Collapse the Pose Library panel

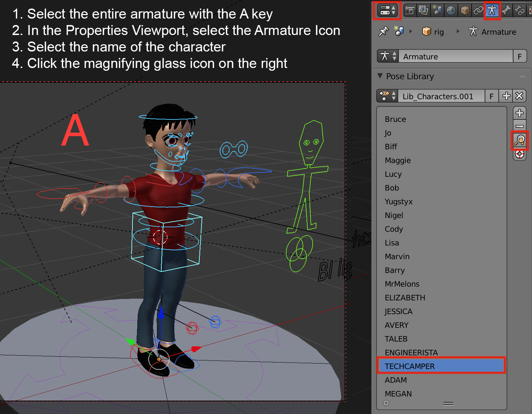(x=380, y=76)
